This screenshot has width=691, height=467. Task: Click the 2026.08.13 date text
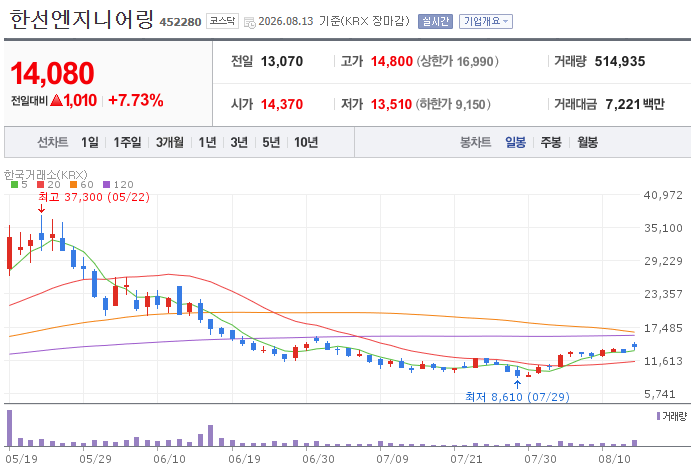[x=286, y=21]
